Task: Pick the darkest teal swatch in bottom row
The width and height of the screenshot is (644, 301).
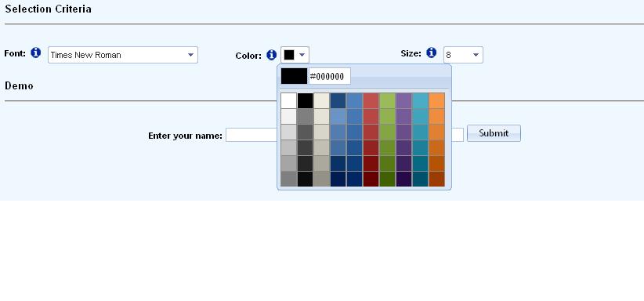Action: [x=420, y=179]
